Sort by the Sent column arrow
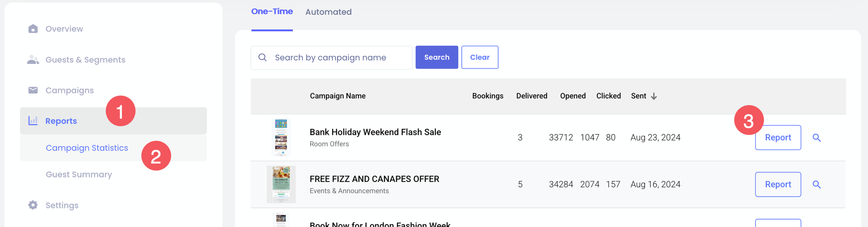Viewport: 868px width, 227px height. tap(654, 96)
